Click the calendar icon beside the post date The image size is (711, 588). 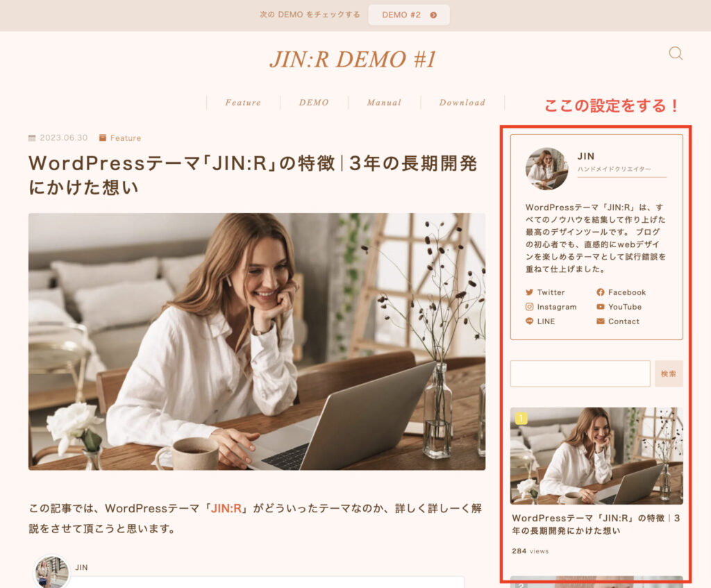click(x=31, y=137)
